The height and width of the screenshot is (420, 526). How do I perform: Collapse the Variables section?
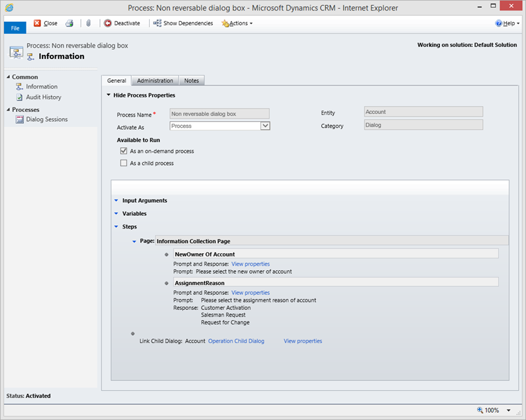[116, 213]
